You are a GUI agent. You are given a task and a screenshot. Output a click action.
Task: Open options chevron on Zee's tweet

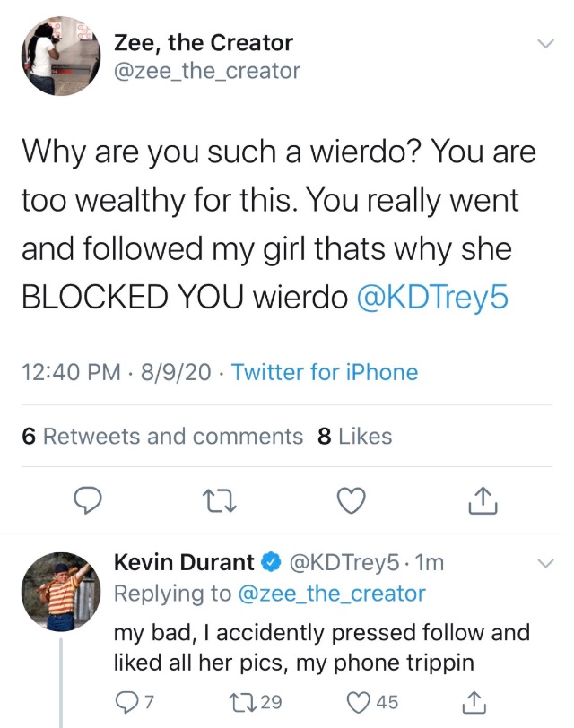coord(545,45)
